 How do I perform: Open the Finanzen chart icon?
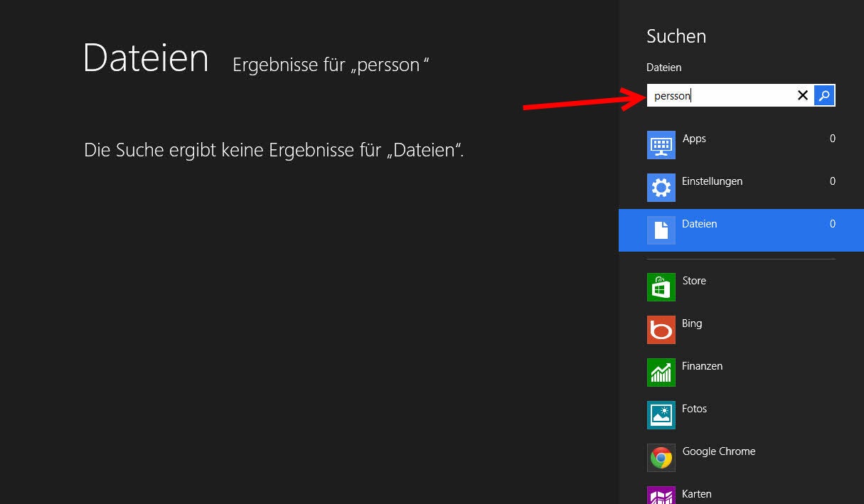pos(661,372)
